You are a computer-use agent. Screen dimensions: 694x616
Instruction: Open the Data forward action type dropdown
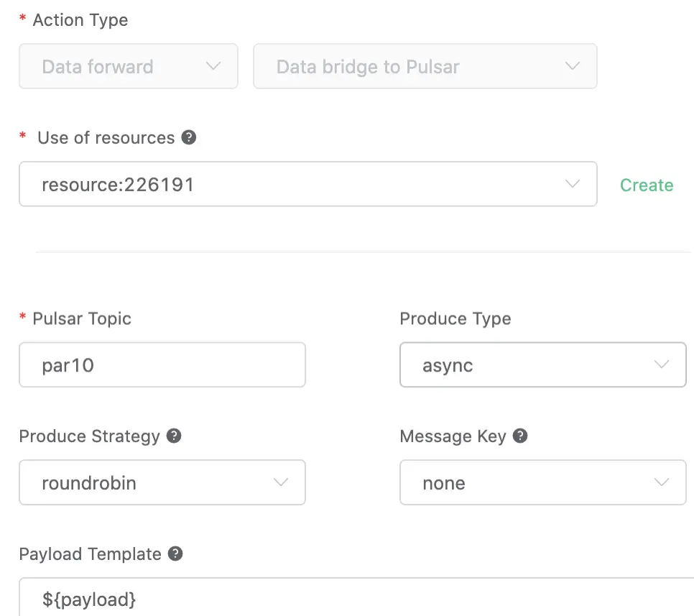click(129, 67)
